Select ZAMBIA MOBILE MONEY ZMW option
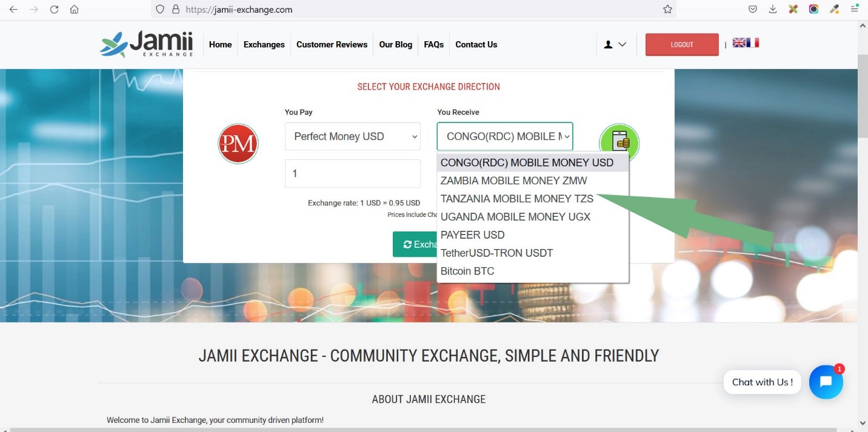 point(533,181)
